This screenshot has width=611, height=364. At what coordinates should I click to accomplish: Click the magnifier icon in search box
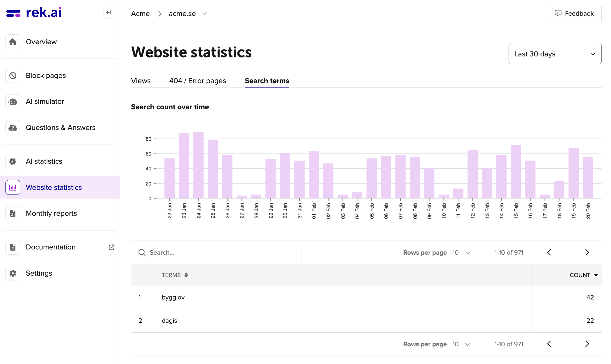142,253
